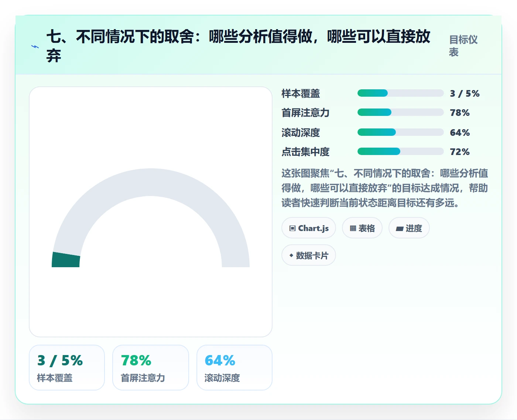Click the 78% value beside 首屏注意力 bar
The height and width of the screenshot is (420, 517).
(460, 113)
